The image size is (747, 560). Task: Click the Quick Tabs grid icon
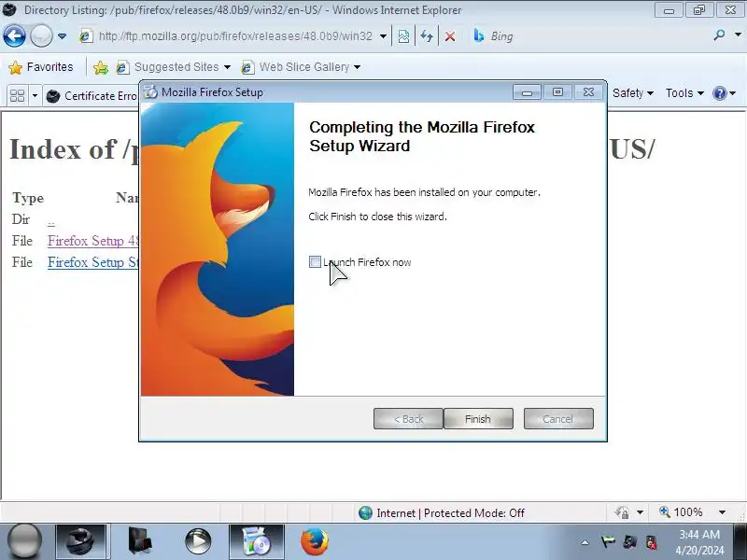(17, 96)
